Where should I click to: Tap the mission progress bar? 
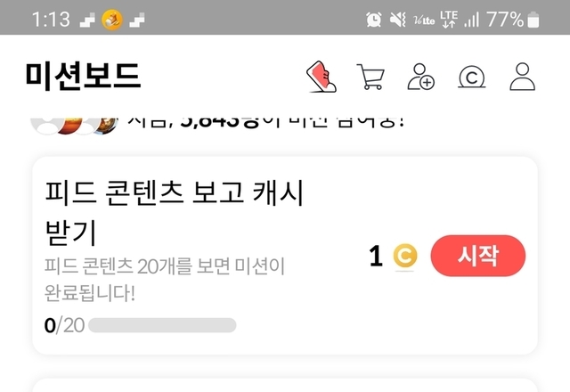point(162,325)
